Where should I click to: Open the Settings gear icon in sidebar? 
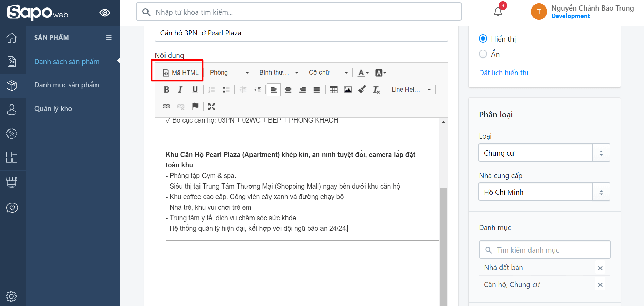[x=11, y=296]
